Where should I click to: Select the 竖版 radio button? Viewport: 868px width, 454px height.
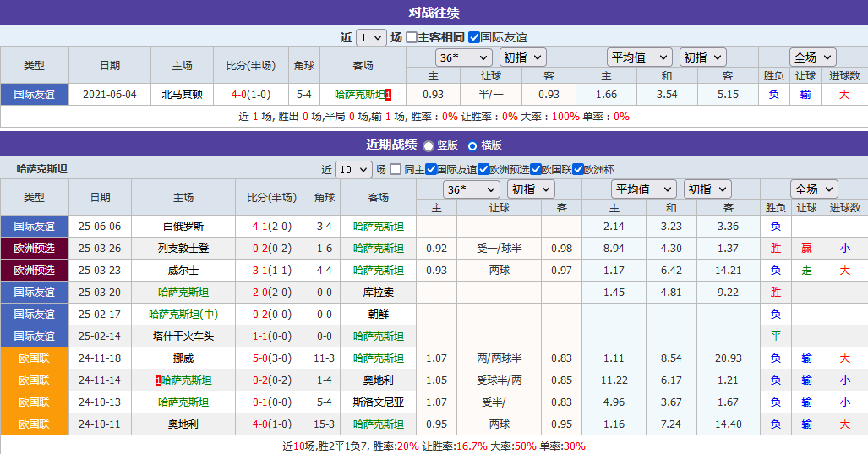click(428, 145)
